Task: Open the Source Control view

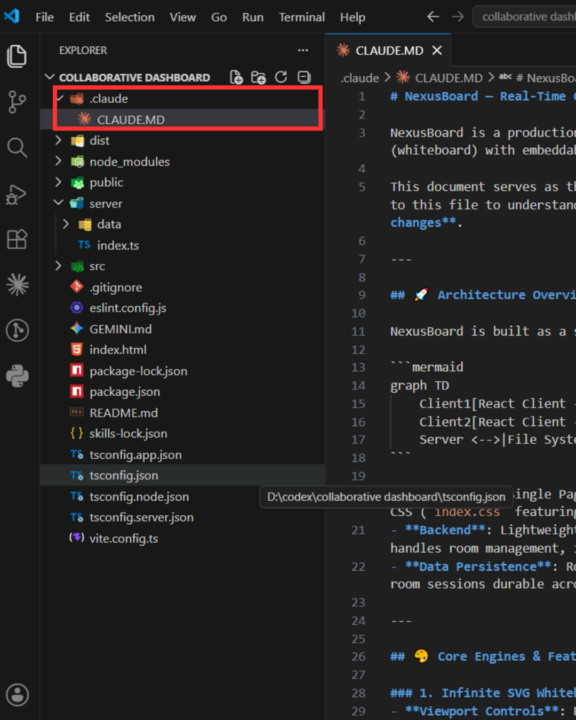Action: click(17, 101)
